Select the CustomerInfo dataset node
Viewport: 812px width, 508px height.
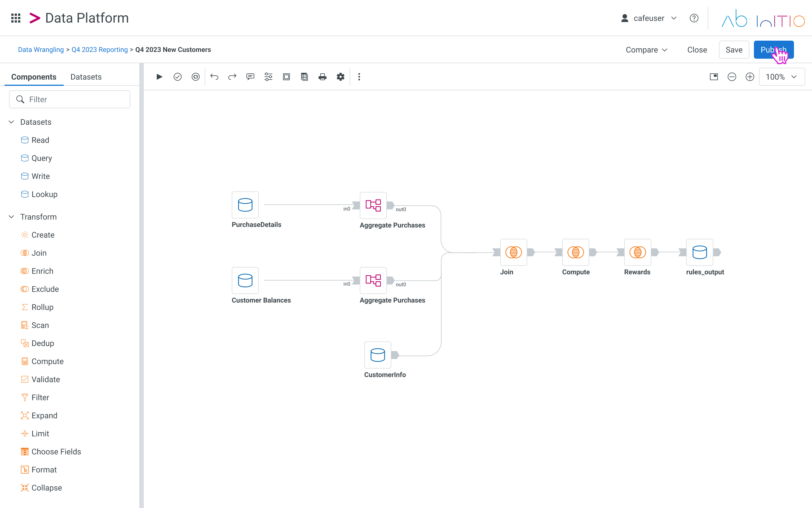tap(378, 355)
